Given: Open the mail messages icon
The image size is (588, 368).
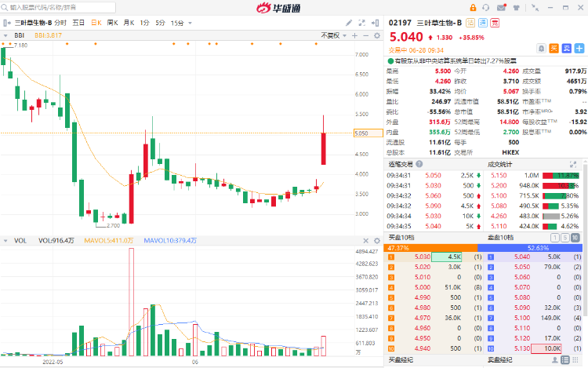Looking at the screenshot, I should (502, 8).
